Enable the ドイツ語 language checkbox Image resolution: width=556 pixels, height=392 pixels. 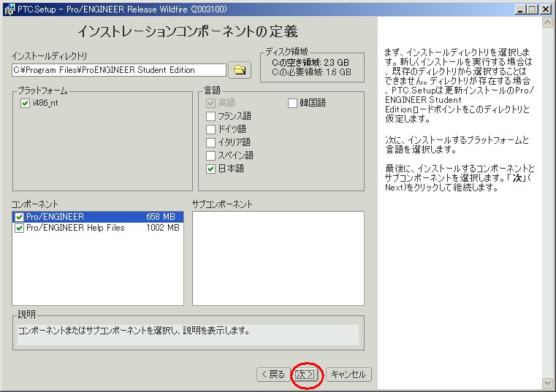(210, 129)
